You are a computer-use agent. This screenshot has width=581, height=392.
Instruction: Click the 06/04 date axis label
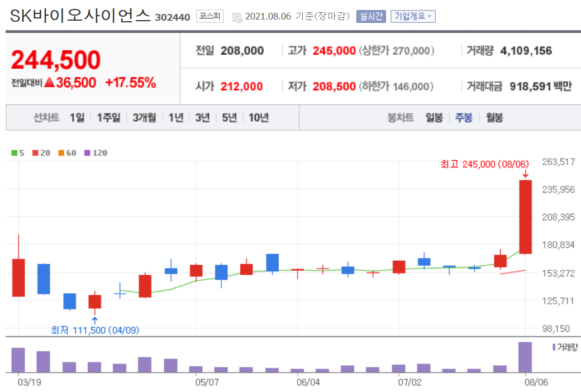(308, 382)
